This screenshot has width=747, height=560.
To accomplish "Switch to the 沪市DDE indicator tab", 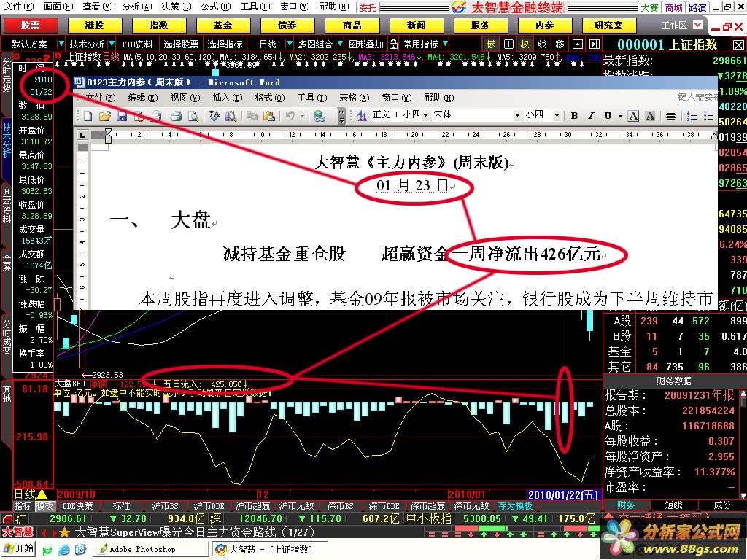I will [x=209, y=506].
